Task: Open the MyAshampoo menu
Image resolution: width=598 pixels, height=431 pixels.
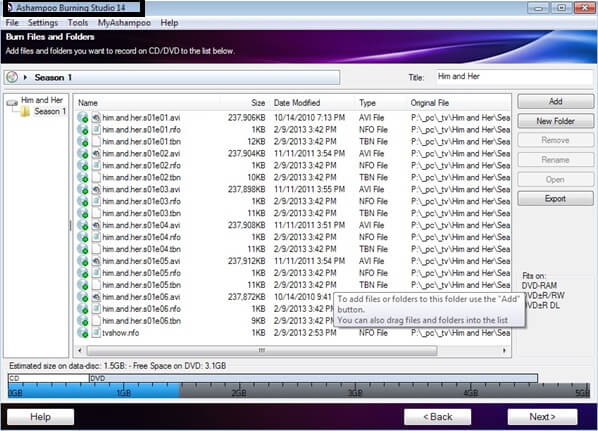Action: click(x=124, y=23)
